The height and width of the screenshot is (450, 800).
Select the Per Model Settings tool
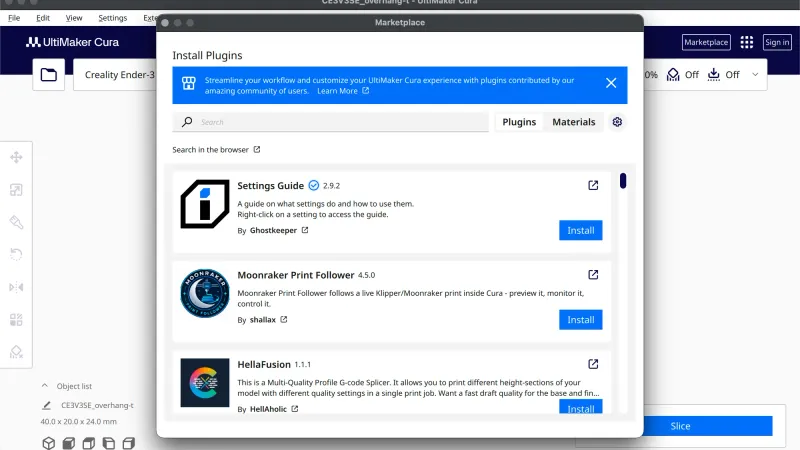[16, 319]
